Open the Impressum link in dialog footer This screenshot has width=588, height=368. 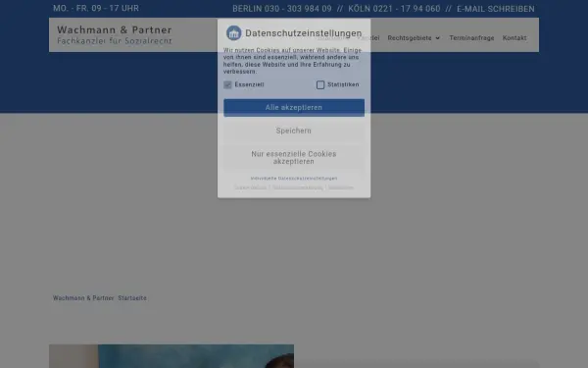coord(341,187)
